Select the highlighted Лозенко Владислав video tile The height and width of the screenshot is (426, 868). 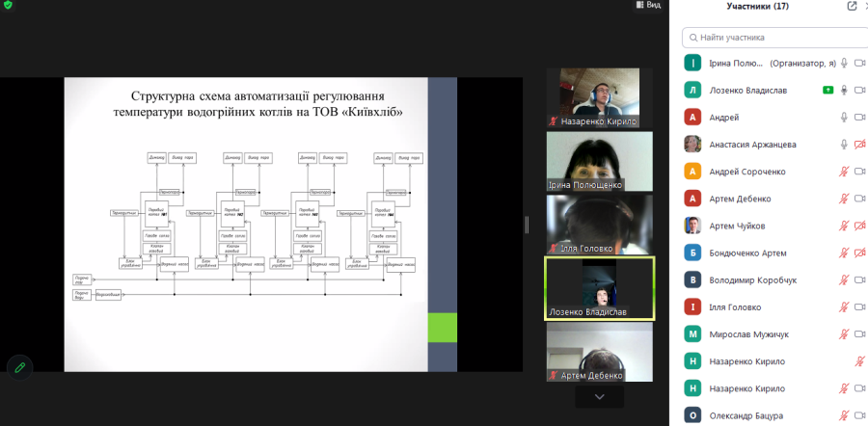point(600,288)
